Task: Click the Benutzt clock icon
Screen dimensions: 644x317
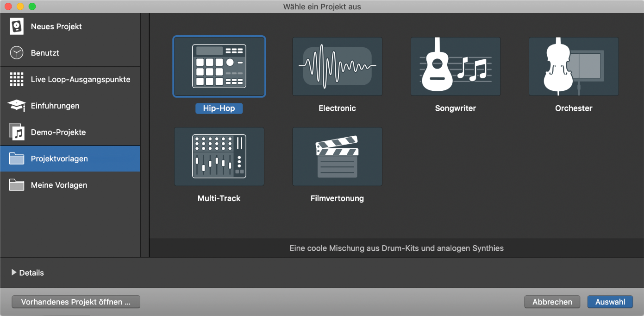Action: (x=17, y=53)
